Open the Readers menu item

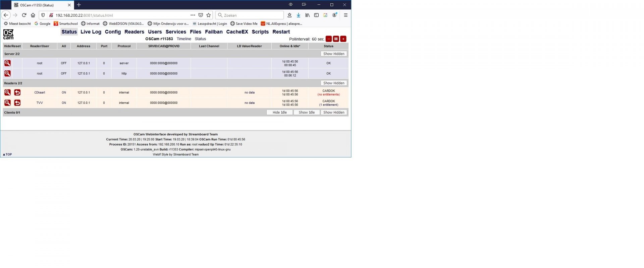click(134, 32)
